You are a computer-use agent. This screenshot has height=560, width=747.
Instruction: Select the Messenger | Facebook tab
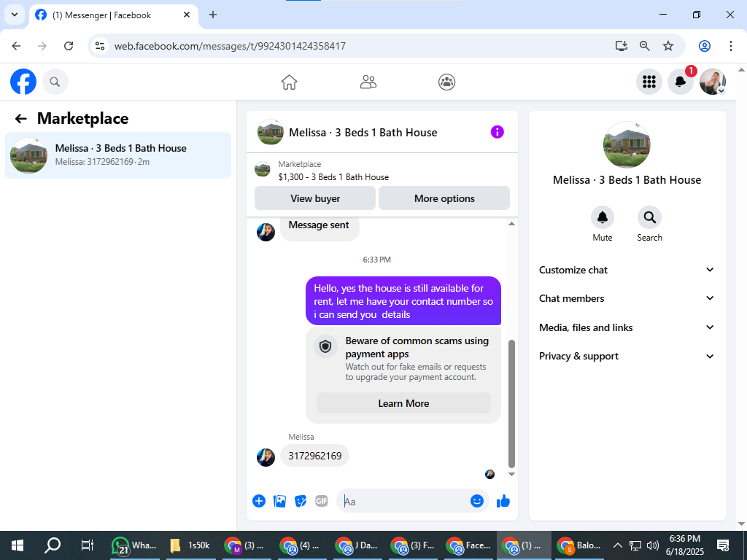[x=113, y=15]
